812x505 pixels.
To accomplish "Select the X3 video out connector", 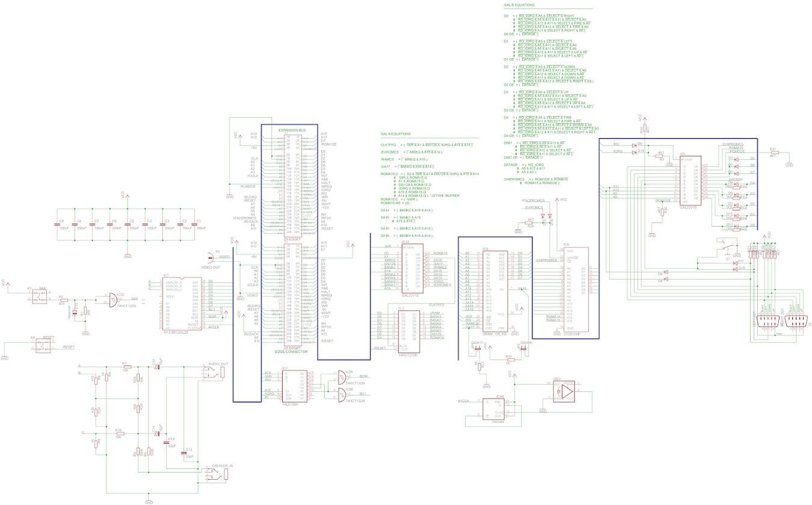I will click(x=211, y=258).
